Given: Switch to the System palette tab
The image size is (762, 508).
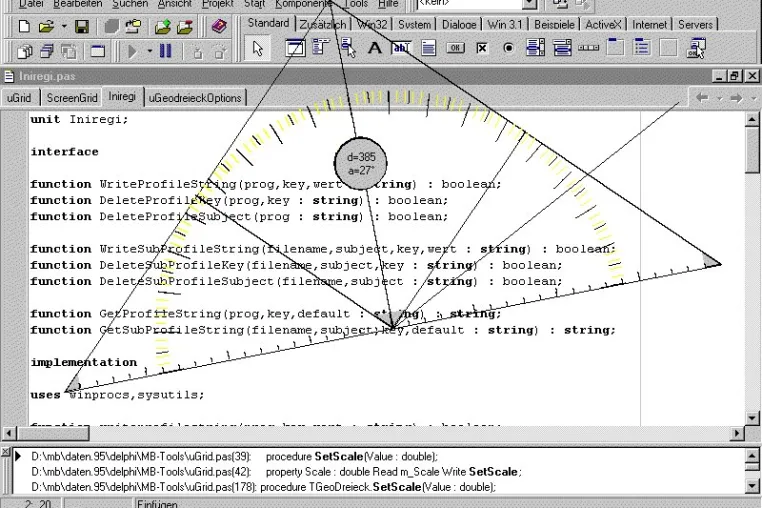Looking at the screenshot, I should coord(414,24).
